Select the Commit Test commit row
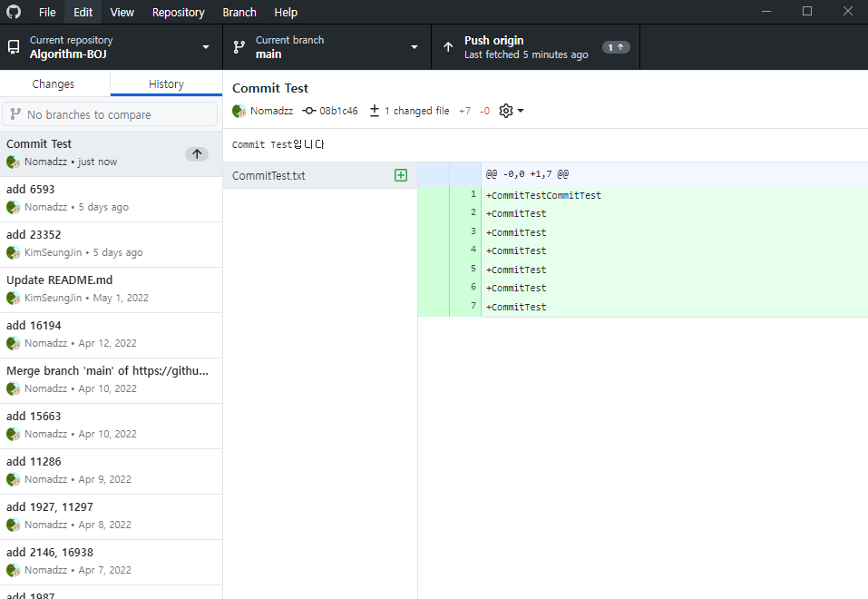 point(111,153)
